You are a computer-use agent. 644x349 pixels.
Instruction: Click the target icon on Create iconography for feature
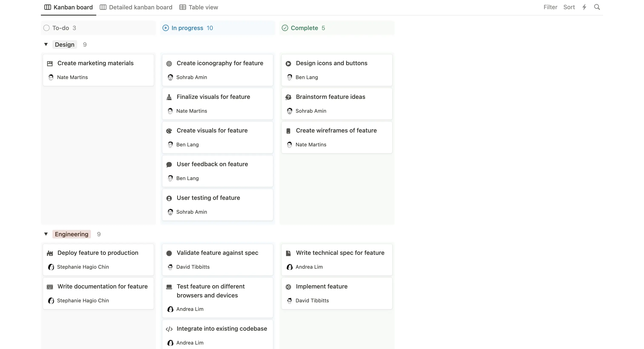(x=170, y=63)
